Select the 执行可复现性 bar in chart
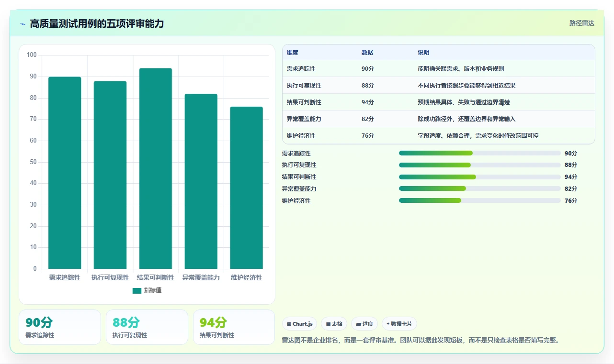The height and width of the screenshot is (364, 614). (x=110, y=175)
